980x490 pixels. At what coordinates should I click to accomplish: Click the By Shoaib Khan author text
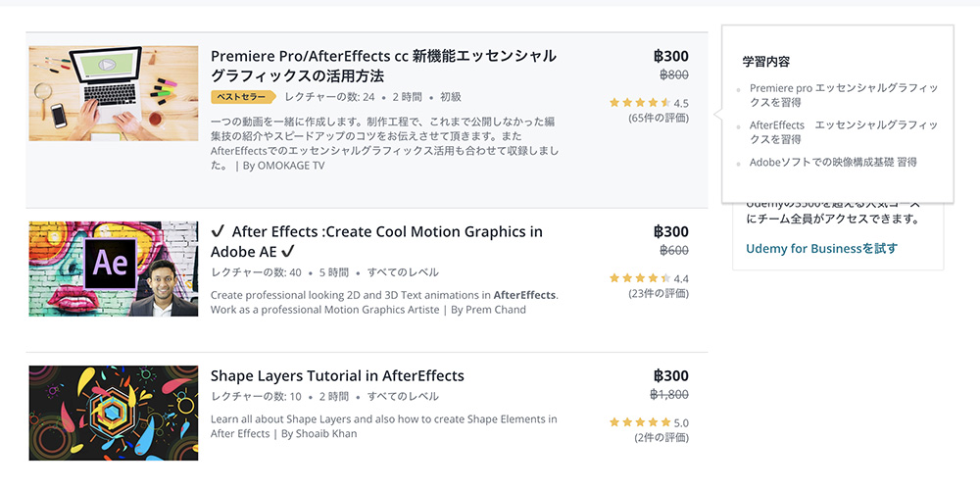click(x=318, y=433)
